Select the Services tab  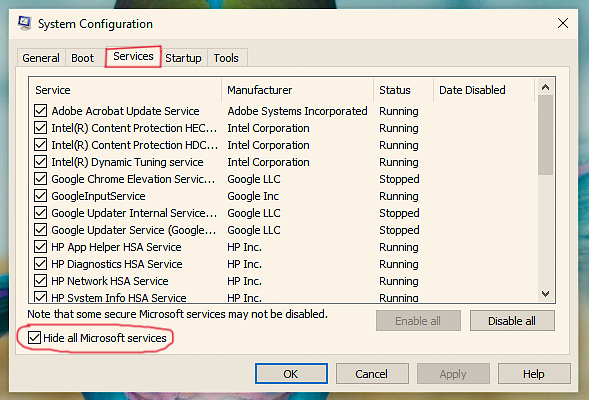point(133,56)
